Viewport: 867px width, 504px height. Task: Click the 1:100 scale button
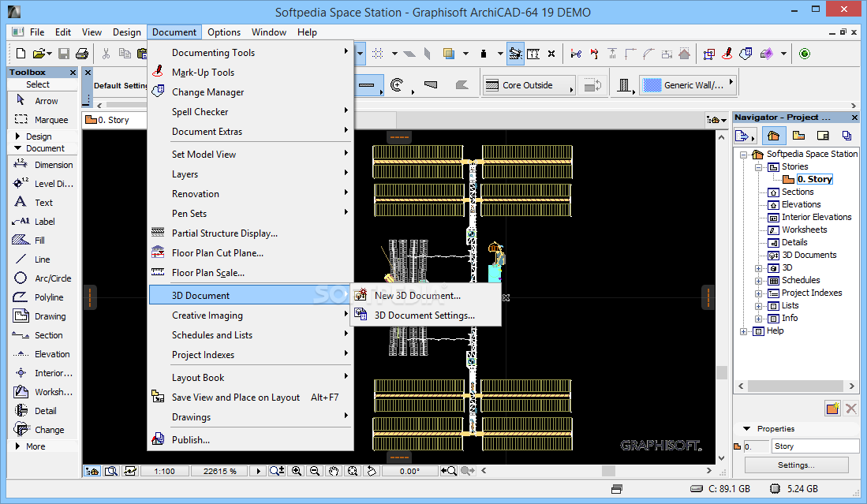point(164,472)
